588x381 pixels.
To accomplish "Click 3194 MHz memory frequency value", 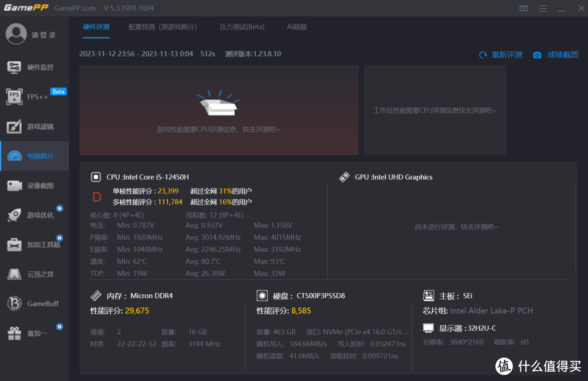I will pyautogui.click(x=204, y=344).
